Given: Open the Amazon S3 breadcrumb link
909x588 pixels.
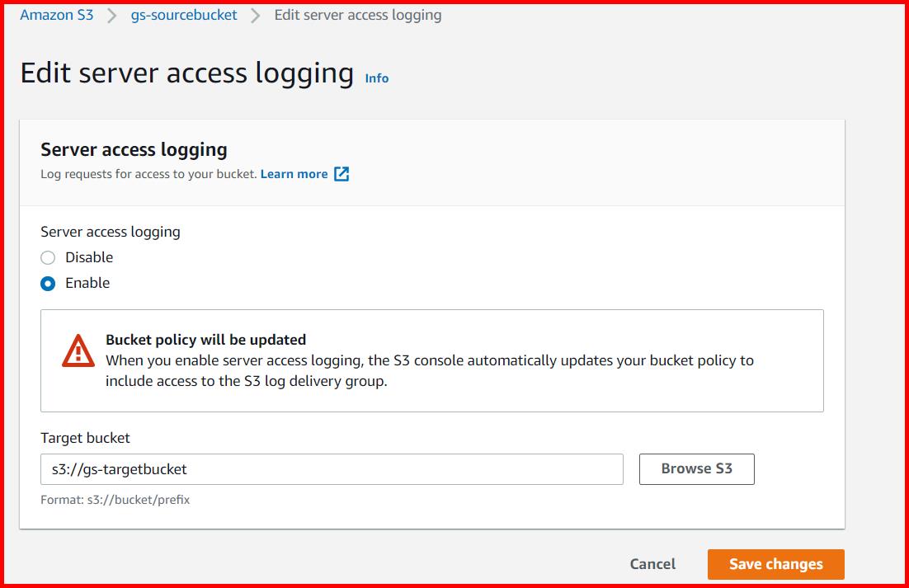Looking at the screenshot, I should pos(56,14).
